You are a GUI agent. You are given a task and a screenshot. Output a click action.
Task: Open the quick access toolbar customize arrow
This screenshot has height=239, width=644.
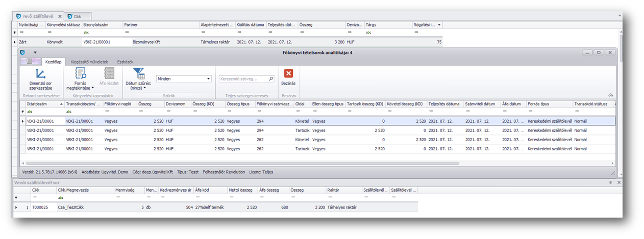35,52
